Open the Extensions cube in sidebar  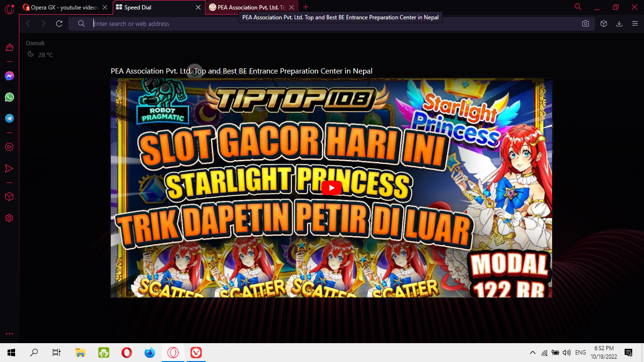[9, 197]
